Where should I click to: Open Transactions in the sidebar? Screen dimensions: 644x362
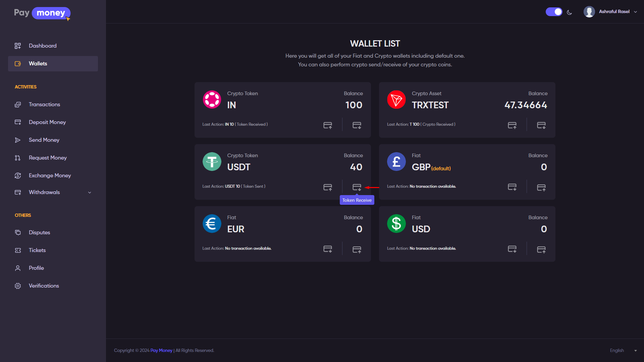tap(44, 105)
